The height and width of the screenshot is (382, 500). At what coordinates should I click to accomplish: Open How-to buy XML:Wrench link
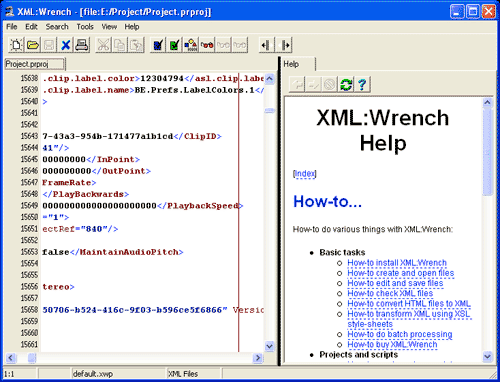[392, 344]
